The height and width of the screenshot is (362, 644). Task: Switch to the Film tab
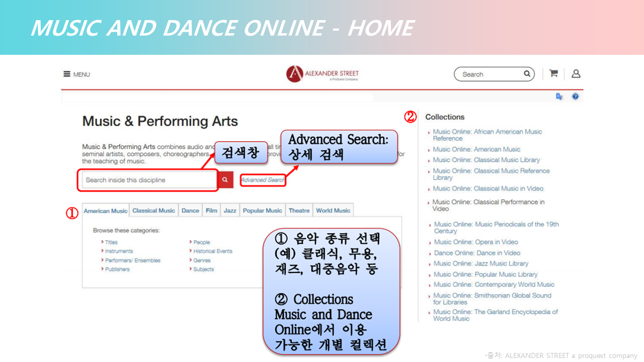click(x=211, y=211)
